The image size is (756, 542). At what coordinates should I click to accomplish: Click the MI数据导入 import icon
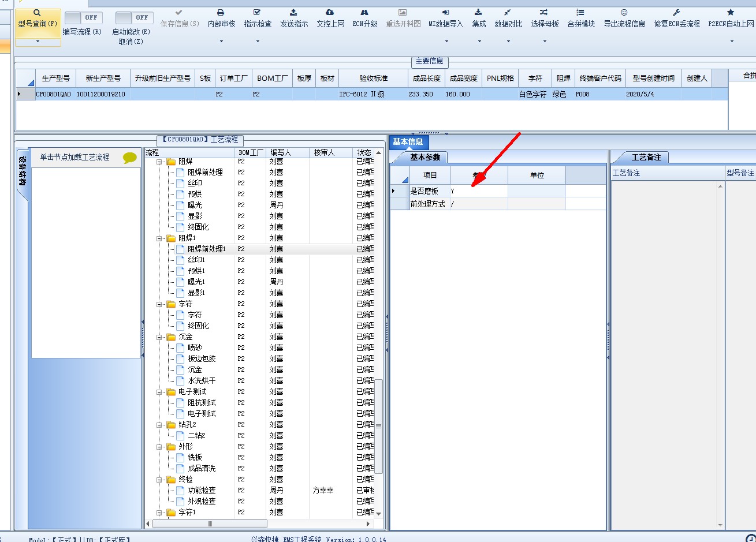(446, 13)
